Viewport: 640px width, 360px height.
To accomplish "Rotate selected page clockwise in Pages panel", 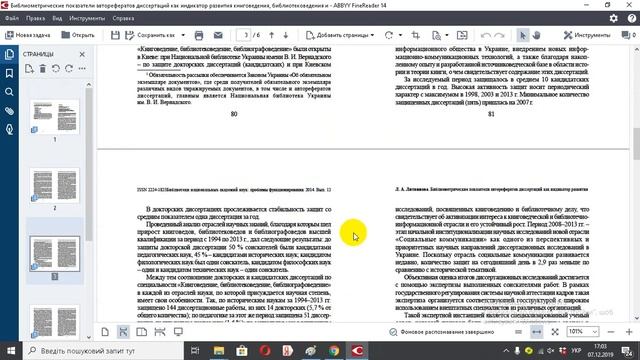I will pos(69,69).
